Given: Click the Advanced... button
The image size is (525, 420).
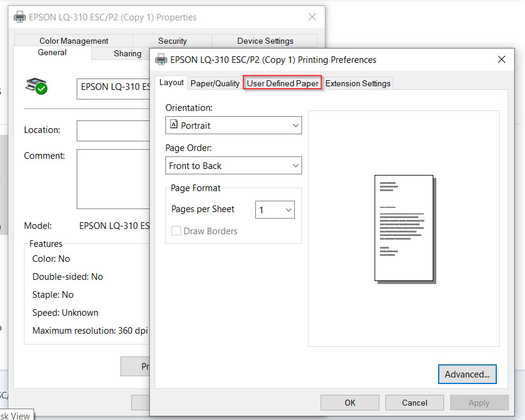Looking at the screenshot, I should [x=467, y=374].
